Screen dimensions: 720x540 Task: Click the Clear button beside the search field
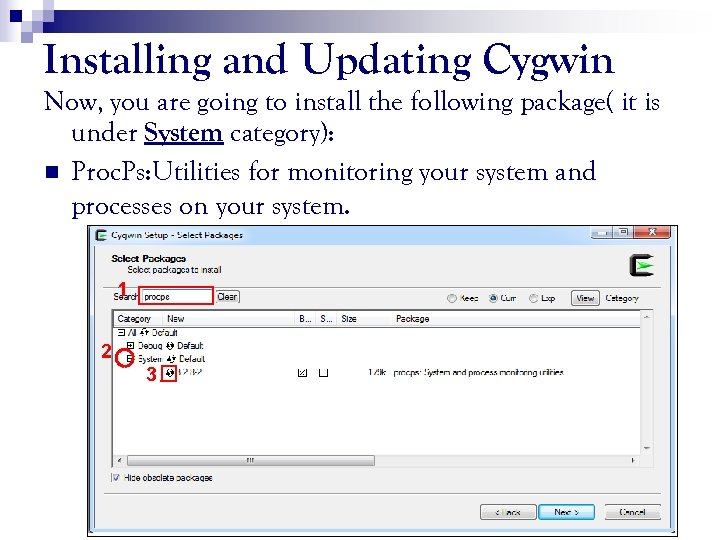coord(228,297)
